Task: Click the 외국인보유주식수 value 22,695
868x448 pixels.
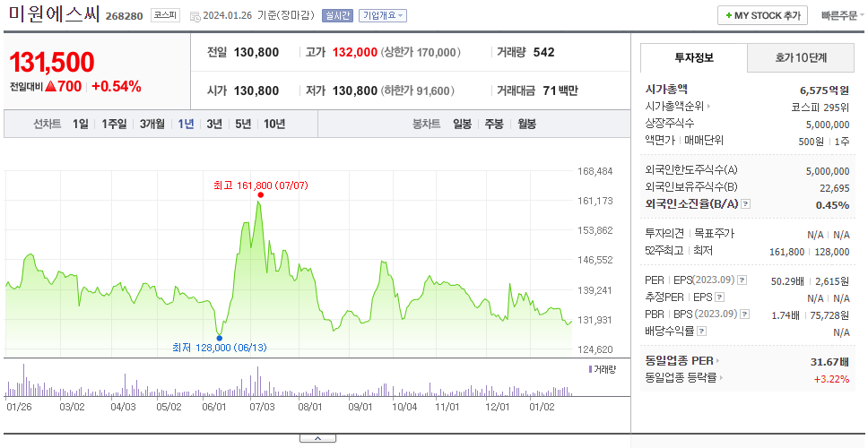Action: pos(834,188)
